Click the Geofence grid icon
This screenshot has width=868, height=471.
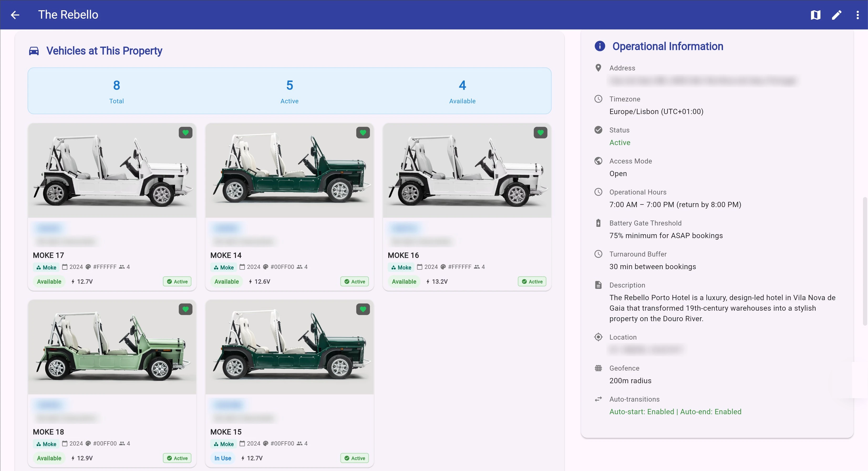[x=598, y=368]
